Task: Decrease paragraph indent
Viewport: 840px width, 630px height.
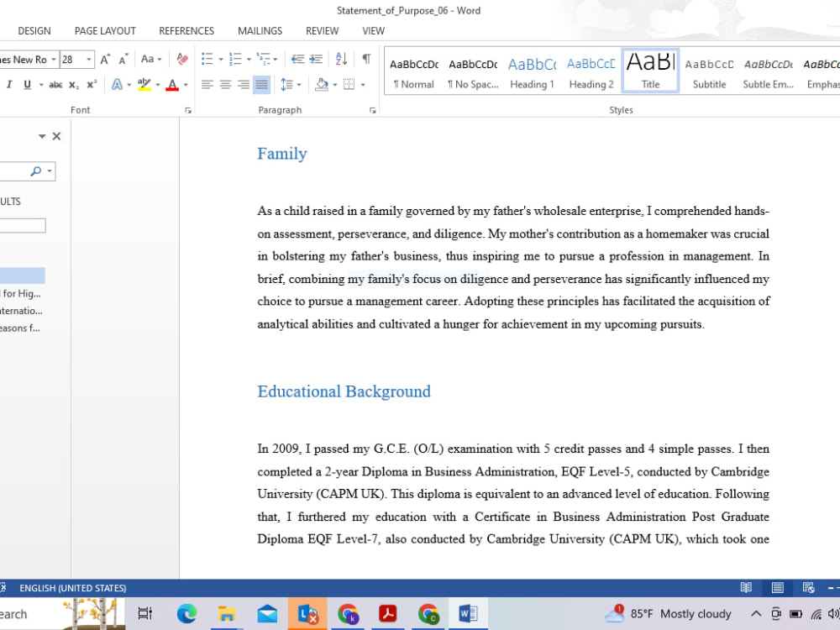Action: [298, 59]
